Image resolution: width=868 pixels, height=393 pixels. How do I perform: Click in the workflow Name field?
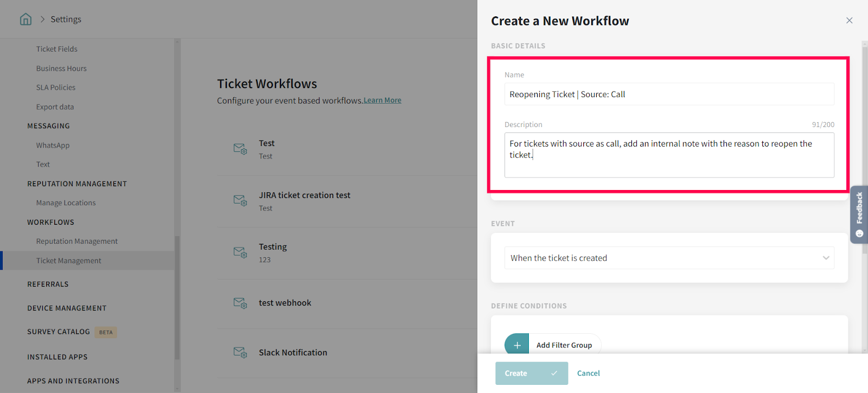point(669,94)
